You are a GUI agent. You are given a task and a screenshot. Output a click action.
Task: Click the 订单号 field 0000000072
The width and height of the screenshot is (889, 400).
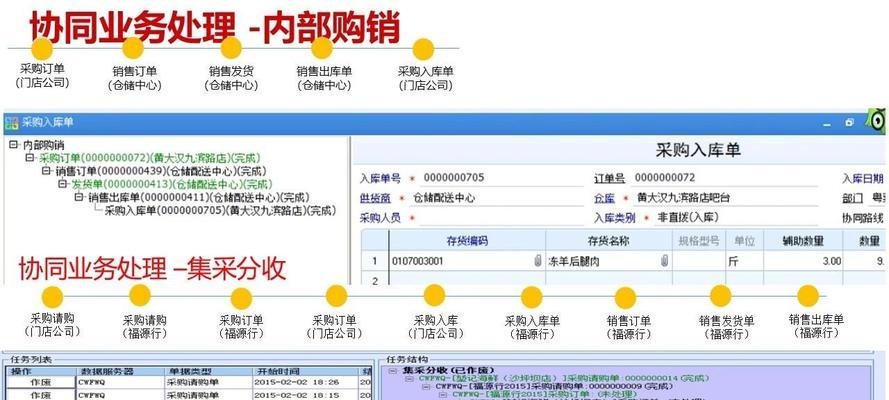(x=725, y=178)
